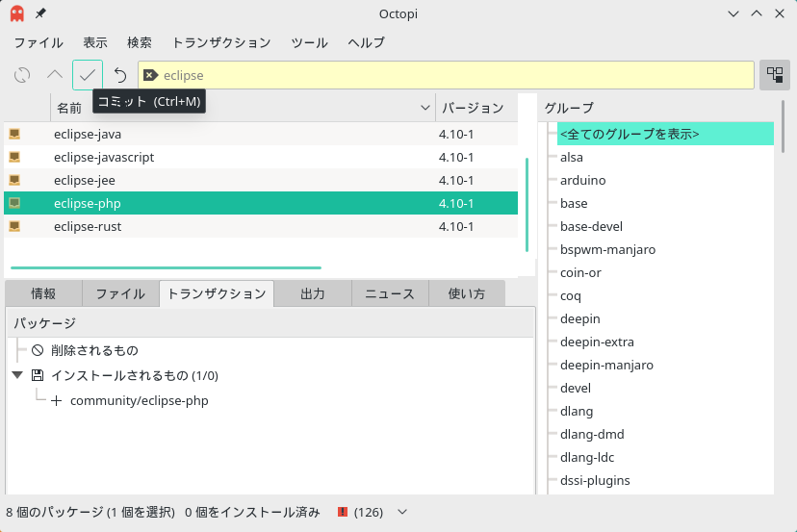This screenshot has width=797, height=532.
Task: Open the 出力 tab
Action: tap(313, 293)
